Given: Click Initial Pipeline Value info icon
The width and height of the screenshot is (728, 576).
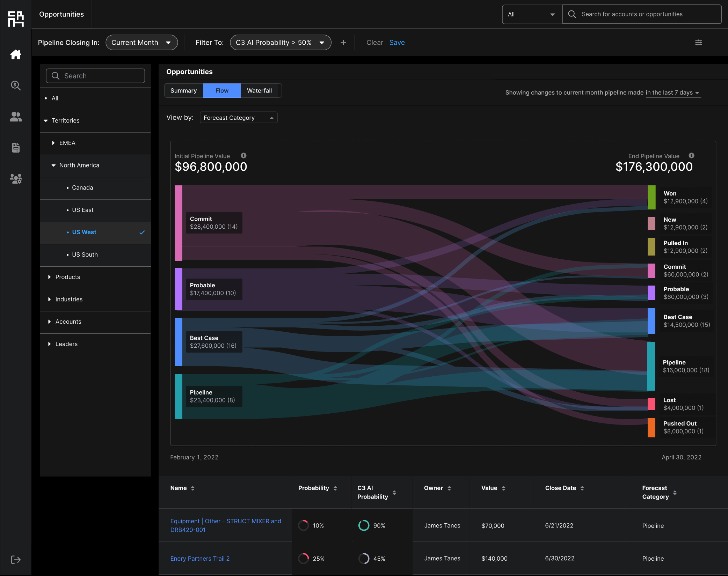Looking at the screenshot, I should click(243, 156).
